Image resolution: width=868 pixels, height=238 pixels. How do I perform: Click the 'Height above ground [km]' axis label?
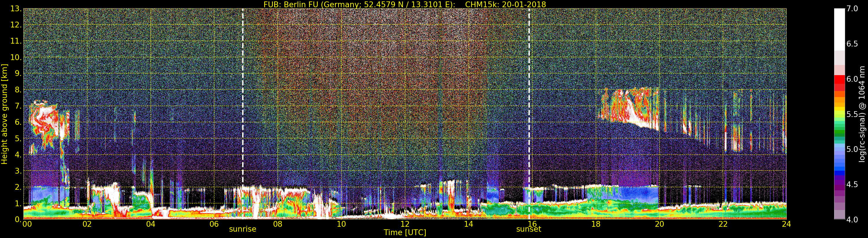[4, 114]
